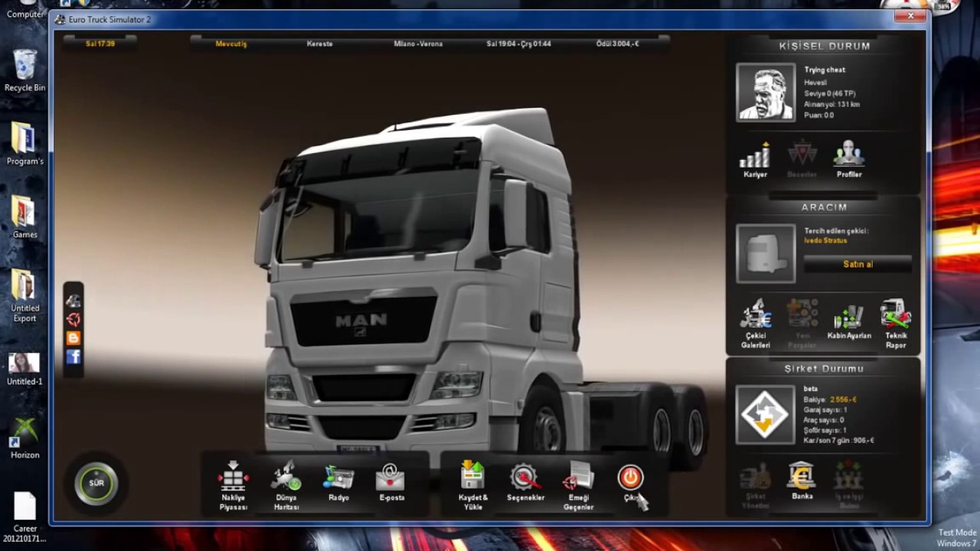Viewport: 980px width, 551px height.
Task: Click the Iveco Stratus truck thumbnail
Action: [766, 253]
